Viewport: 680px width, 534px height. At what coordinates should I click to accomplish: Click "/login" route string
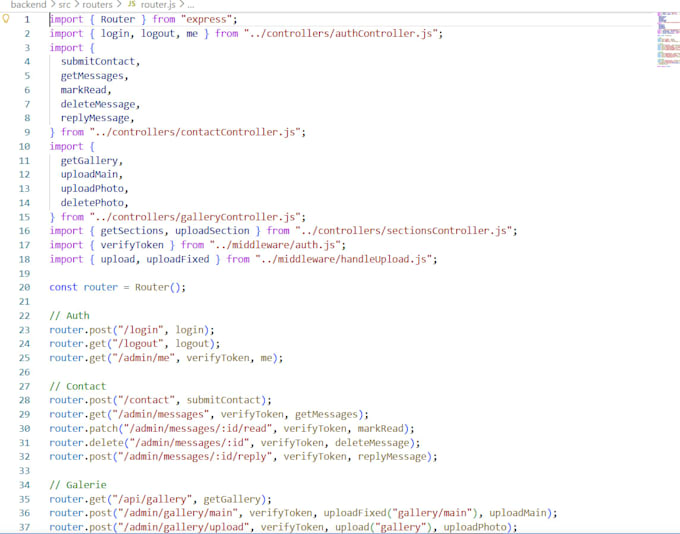tap(141, 330)
